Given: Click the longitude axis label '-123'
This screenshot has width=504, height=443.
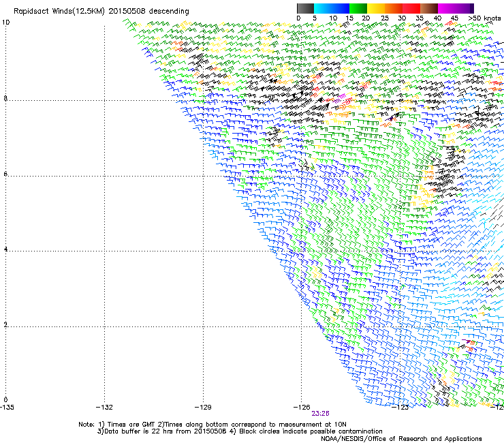Looking at the screenshot, I should coord(400,407).
